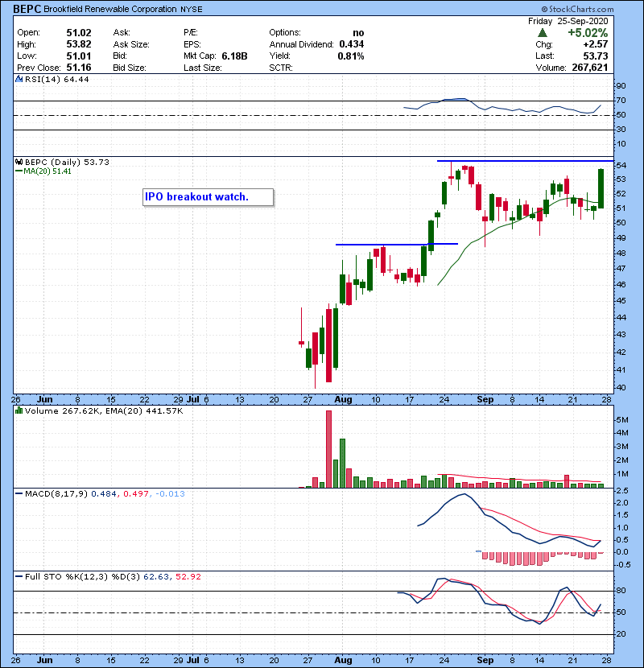644x668 pixels.
Task: Click the MACD(8,17,9) legend marker icon
Action: coord(19,493)
